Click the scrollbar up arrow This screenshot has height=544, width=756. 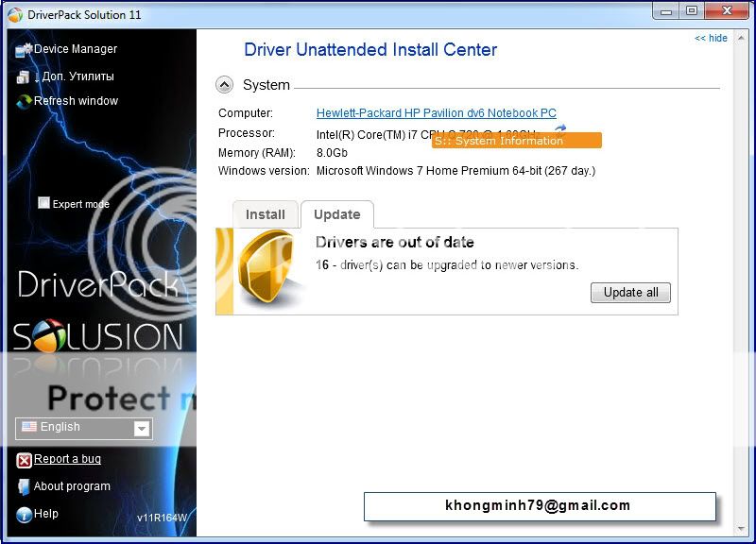click(741, 38)
